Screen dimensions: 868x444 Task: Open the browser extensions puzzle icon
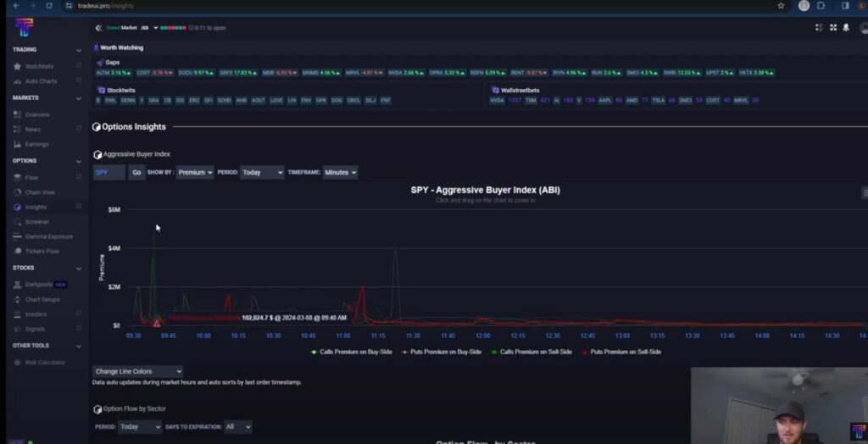[x=821, y=6]
